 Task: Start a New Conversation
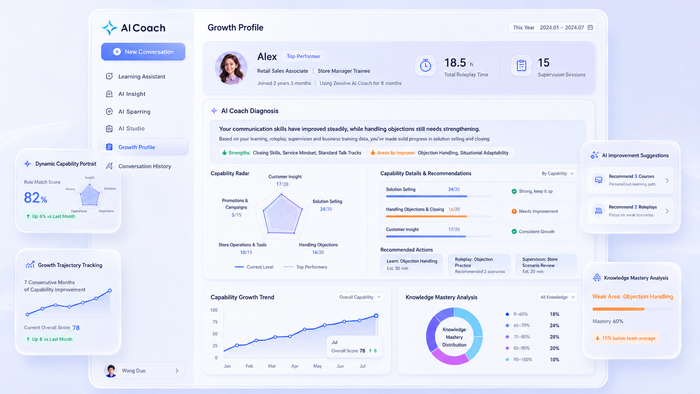point(143,52)
